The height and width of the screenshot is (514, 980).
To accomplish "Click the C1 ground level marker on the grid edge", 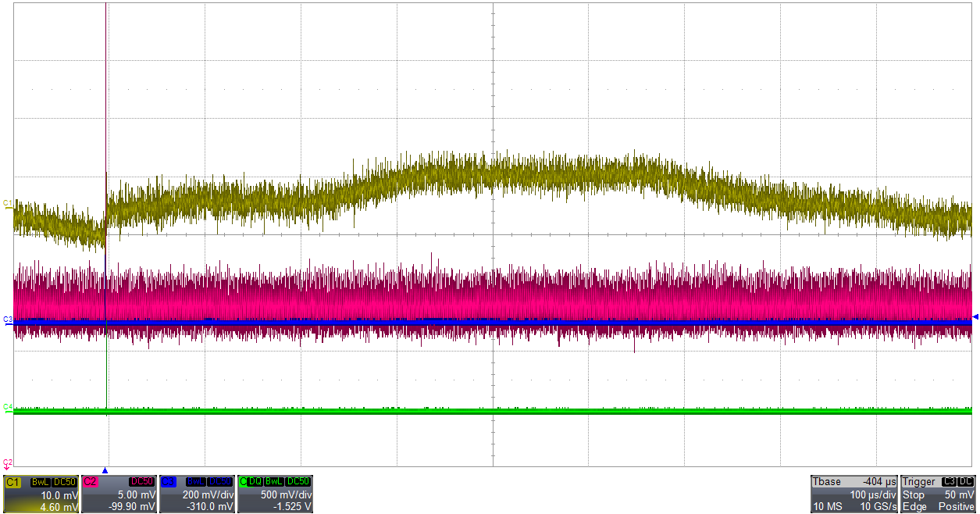I will tap(7, 204).
